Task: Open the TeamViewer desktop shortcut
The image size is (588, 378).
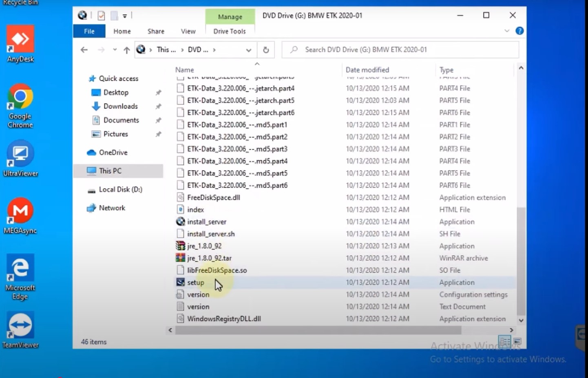Action: (x=20, y=326)
